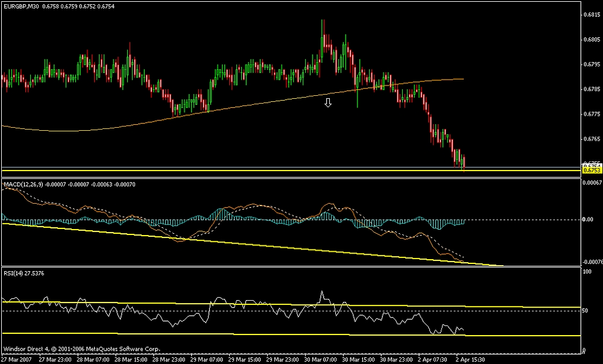The image size is (603, 364).
Task: Click the 2 Apr 15:30 time axis label
Action: point(470,359)
